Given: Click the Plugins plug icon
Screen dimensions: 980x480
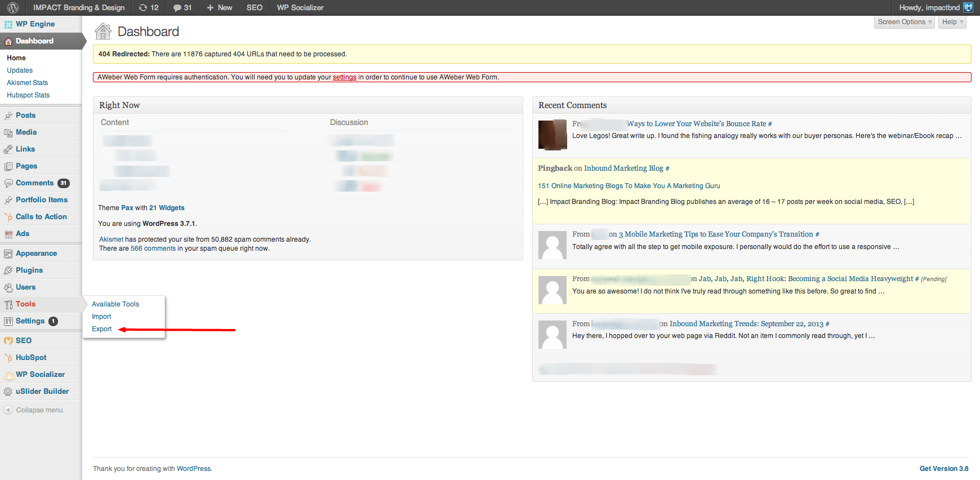Looking at the screenshot, I should (8, 270).
